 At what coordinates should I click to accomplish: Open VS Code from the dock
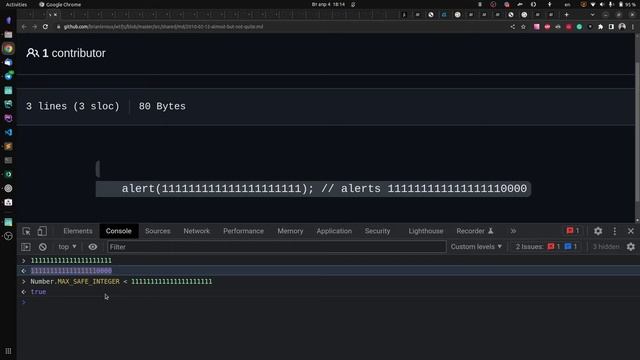[8, 132]
